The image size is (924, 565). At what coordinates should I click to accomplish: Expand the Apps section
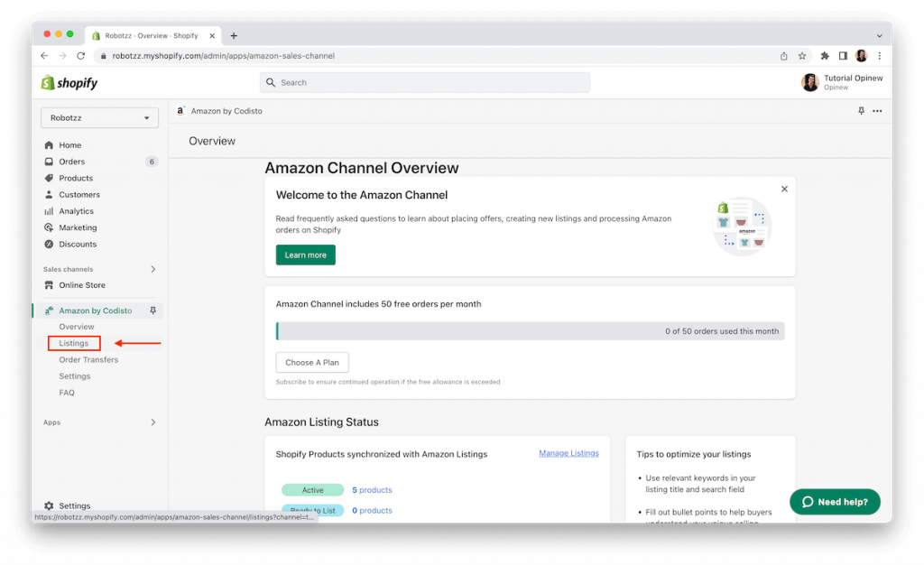pyautogui.click(x=152, y=422)
